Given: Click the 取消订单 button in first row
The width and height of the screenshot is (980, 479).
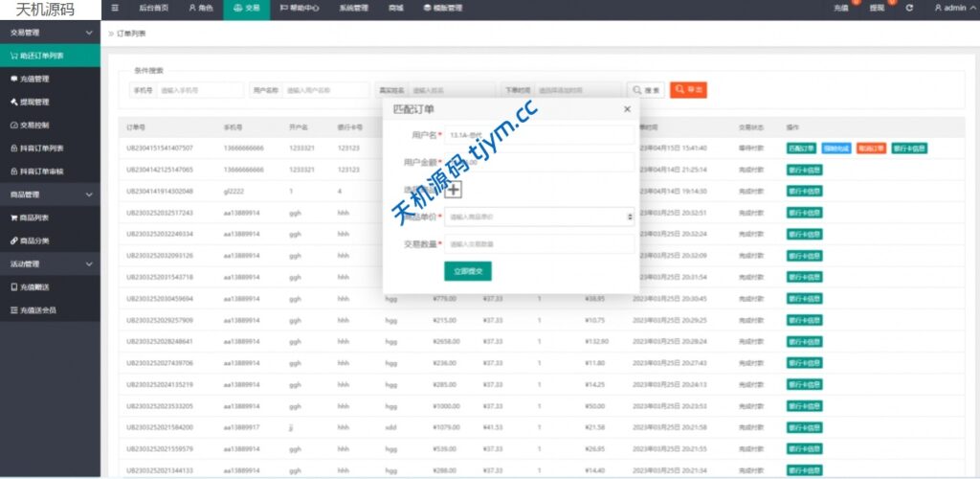Looking at the screenshot, I should pos(871,148).
